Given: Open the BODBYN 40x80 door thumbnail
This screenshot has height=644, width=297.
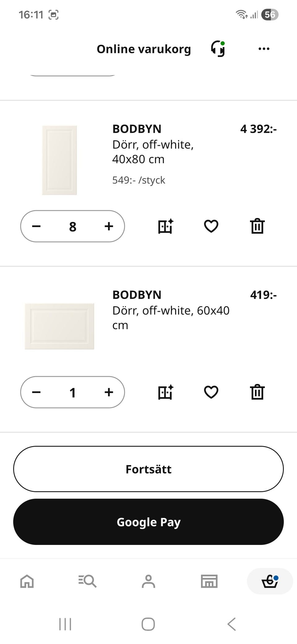Looking at the screenshot, I should pos(59,160).
